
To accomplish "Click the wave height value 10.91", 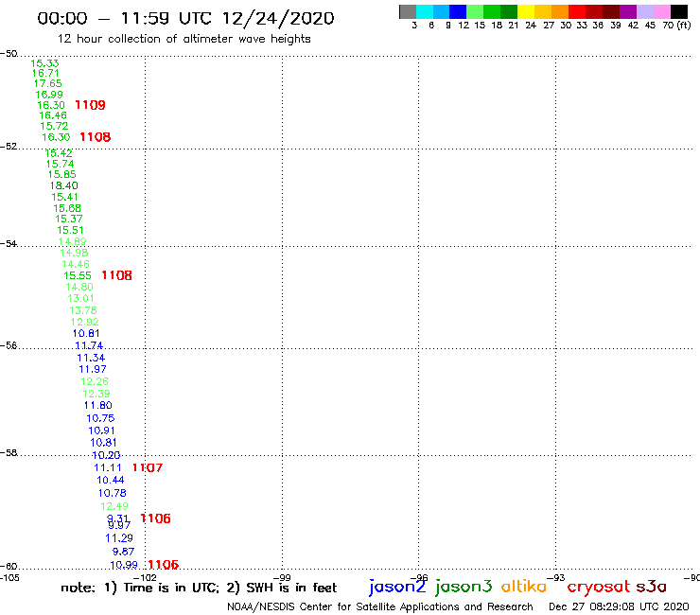I will pos(101,431).
